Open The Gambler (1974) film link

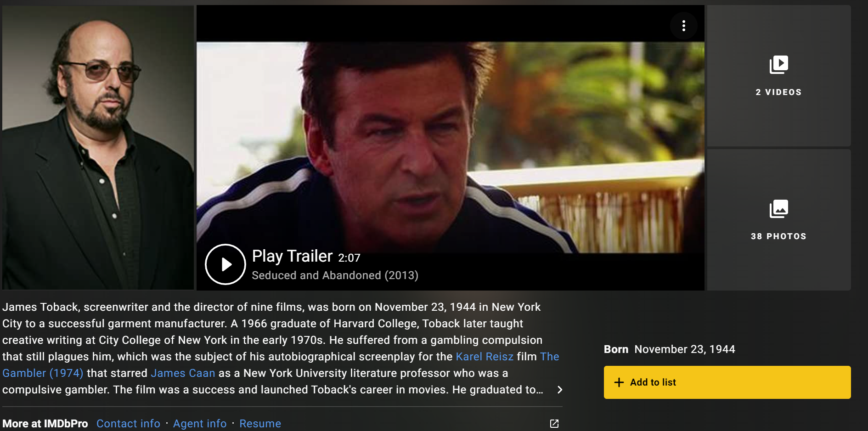click(x=43, y=373)
